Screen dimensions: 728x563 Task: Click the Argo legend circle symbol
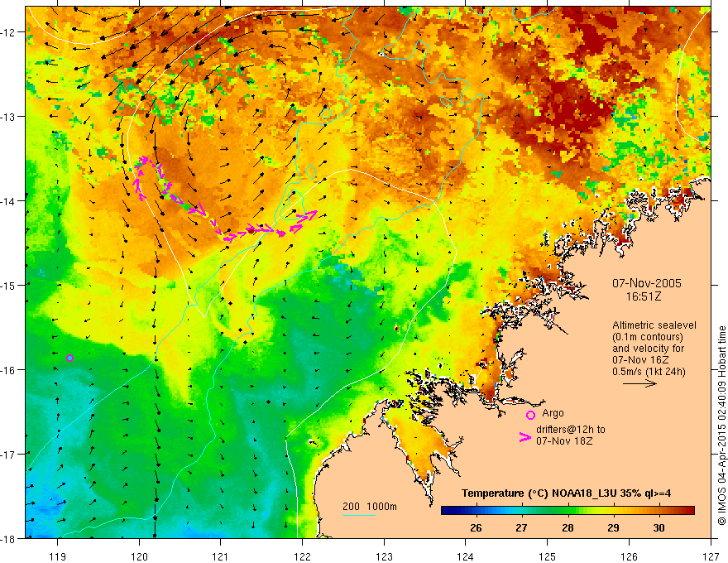coord(530,415)
